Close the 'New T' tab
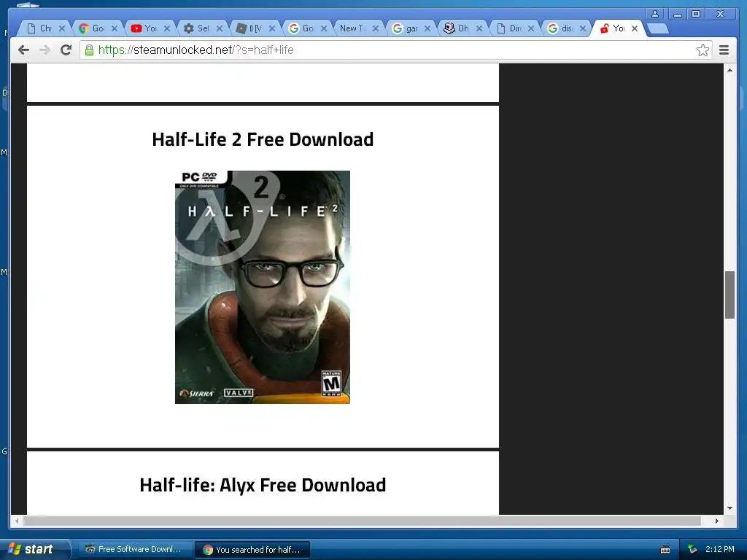 pyautogui.click(x=376, y=28)
